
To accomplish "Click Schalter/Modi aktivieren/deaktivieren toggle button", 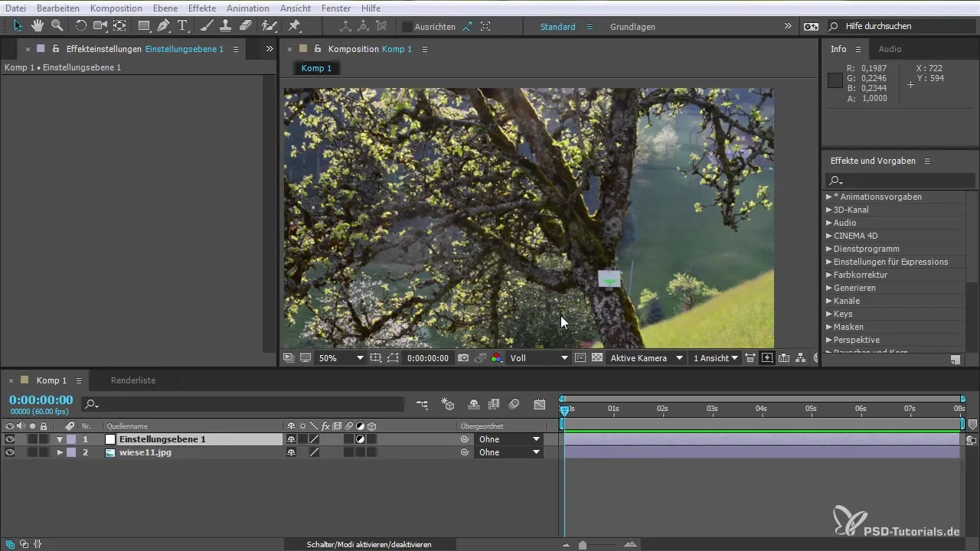I will point(369,545).
